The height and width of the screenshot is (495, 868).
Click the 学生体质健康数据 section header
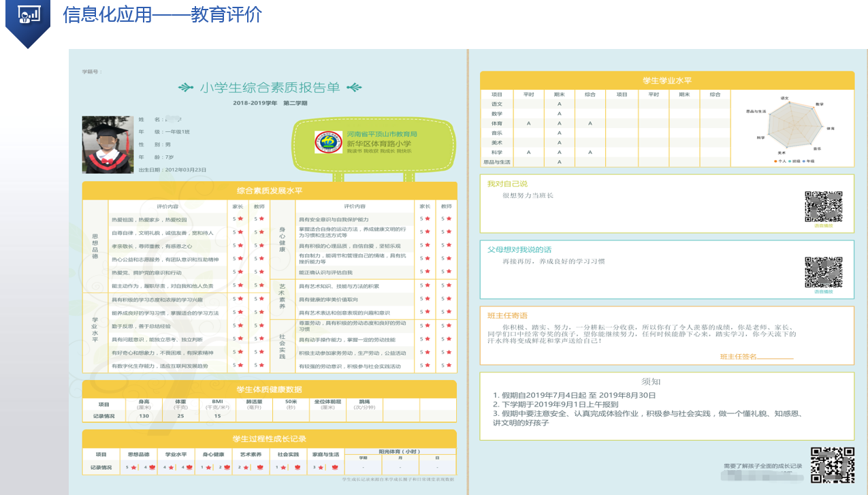[x=269, y=389]
